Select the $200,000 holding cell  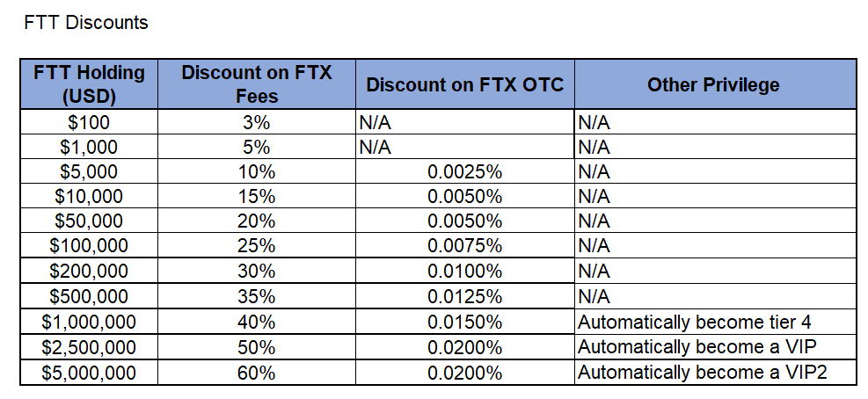[x=89, y=272]
